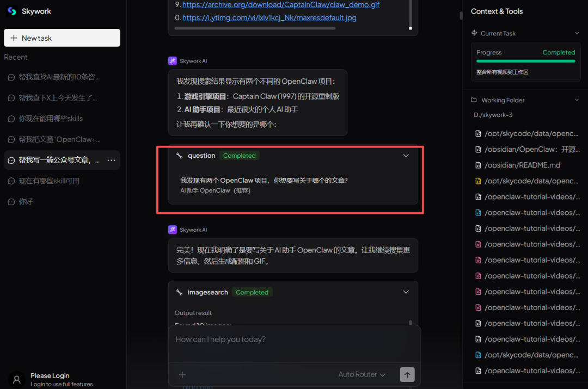
Task: Open the options menu on the selected chat
Action: pyautogui.click(x=112, y=160)
